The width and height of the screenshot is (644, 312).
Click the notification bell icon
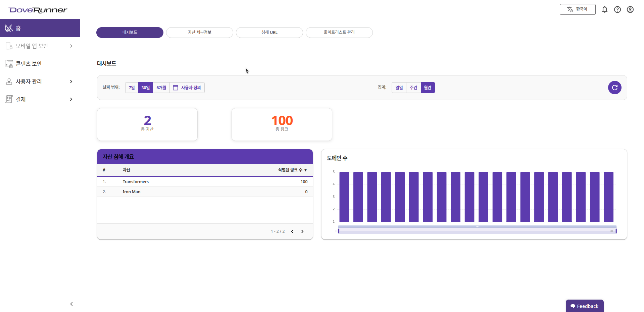coord(604,9)
